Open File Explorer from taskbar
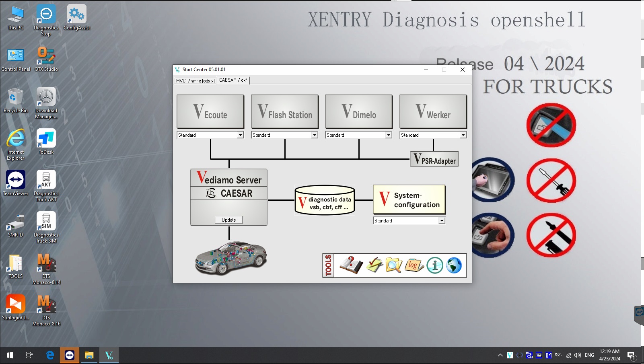The image size is (644, 364). pos(89,355)
